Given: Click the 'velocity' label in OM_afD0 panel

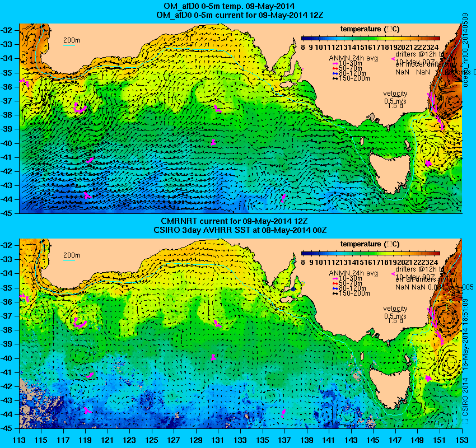Looking at the screenshot, I should click(395, 93).
